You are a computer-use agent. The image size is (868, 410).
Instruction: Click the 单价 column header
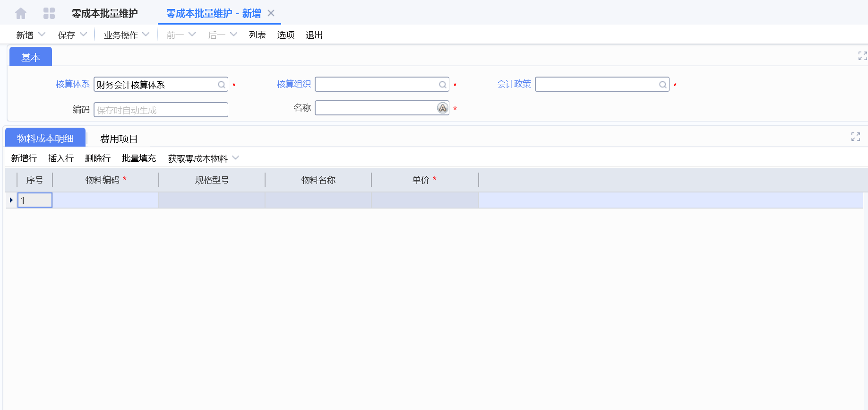pos(425,180)
